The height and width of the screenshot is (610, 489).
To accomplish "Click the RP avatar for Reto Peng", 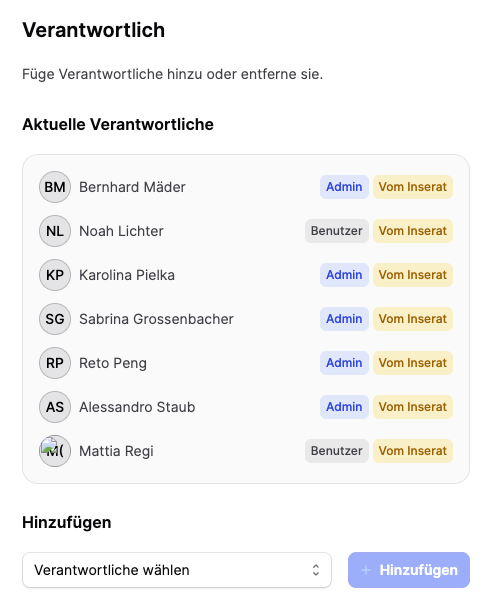I will (55, 363).
